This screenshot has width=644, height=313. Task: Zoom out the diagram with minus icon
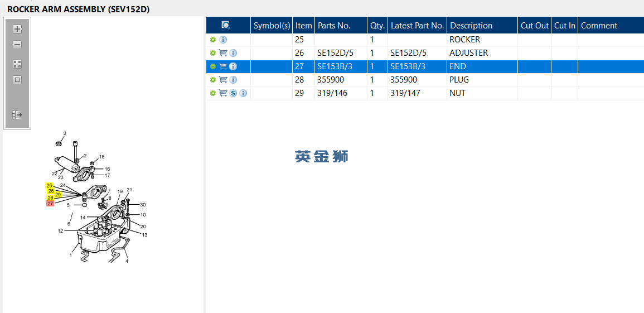(17, 45)
